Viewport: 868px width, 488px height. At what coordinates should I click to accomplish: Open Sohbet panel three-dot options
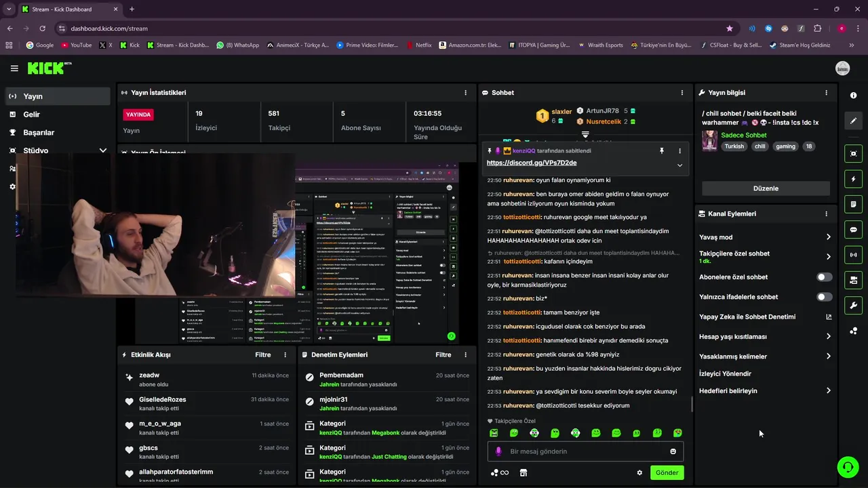click(682, 93)
